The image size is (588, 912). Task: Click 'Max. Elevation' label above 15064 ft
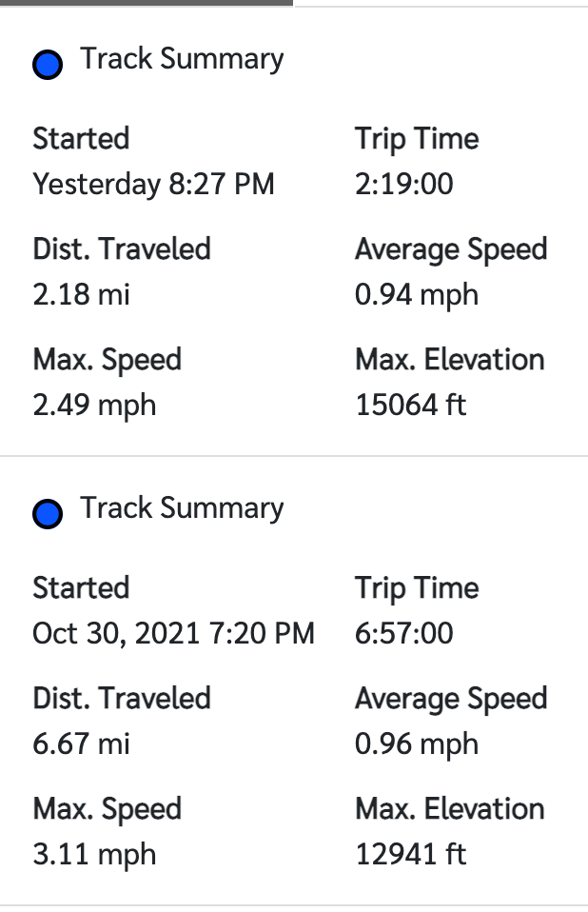pos(450,360)
